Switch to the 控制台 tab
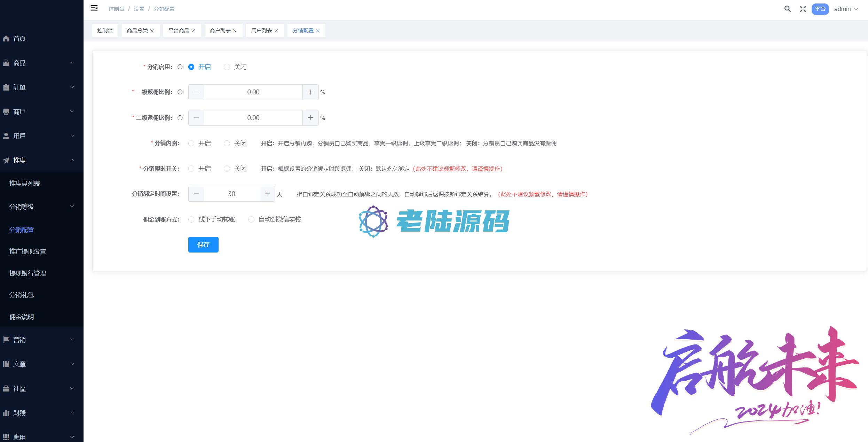The width and height of the screenshot is (868, 442). coord(105,31)
